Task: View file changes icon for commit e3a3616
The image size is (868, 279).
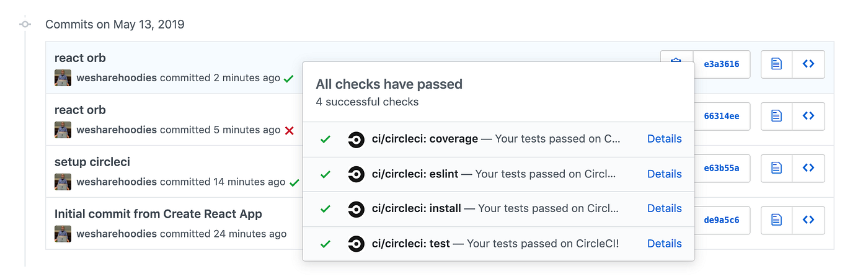Action: 776,64
